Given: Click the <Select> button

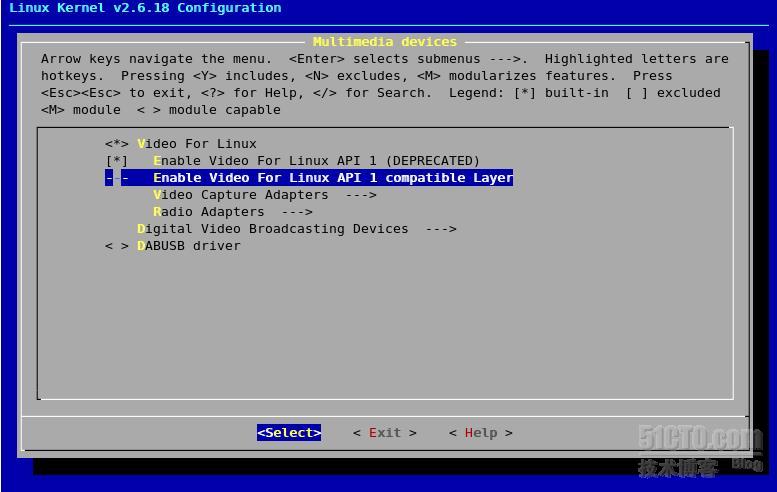Looking at the screenshot, I should click(x=289, y=433).
